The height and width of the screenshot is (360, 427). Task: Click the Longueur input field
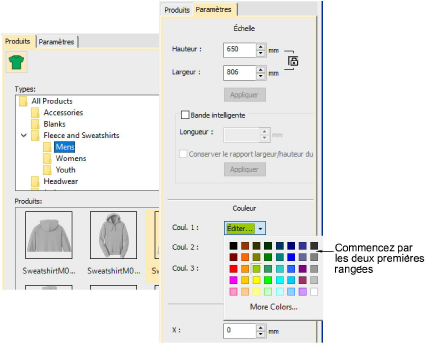pyautogui.click(x=242, y=135)
